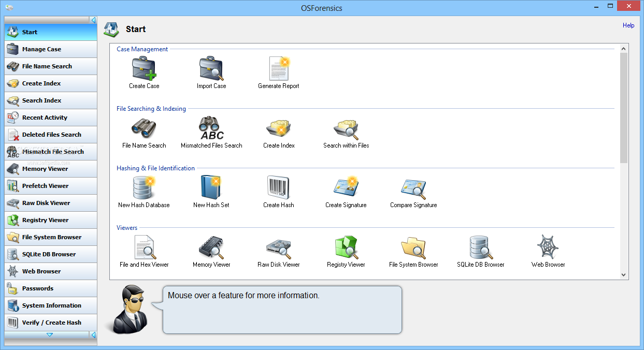Select Verify / Create Hash in sidebar
Viewport: 644px width, 350px height.
[x=51, y=323]
